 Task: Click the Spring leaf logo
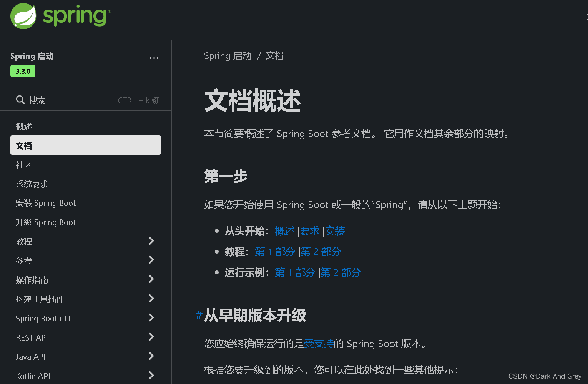(23, 16)
